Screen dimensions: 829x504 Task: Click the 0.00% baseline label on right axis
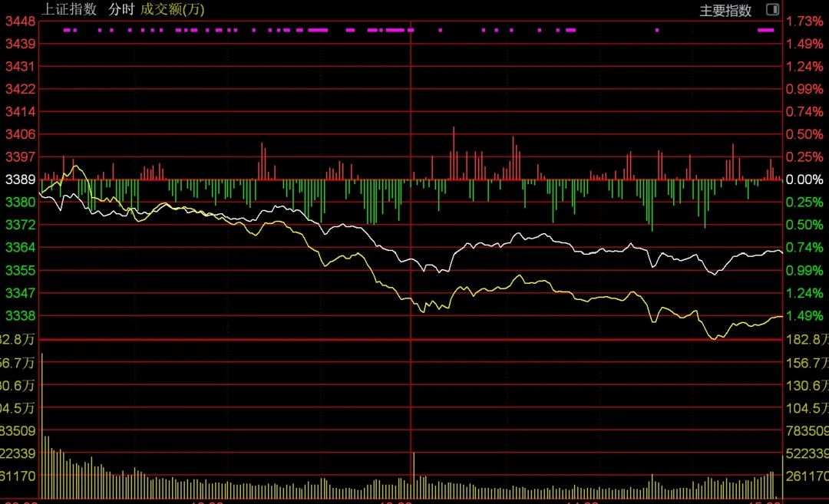(x=804, y=180)
